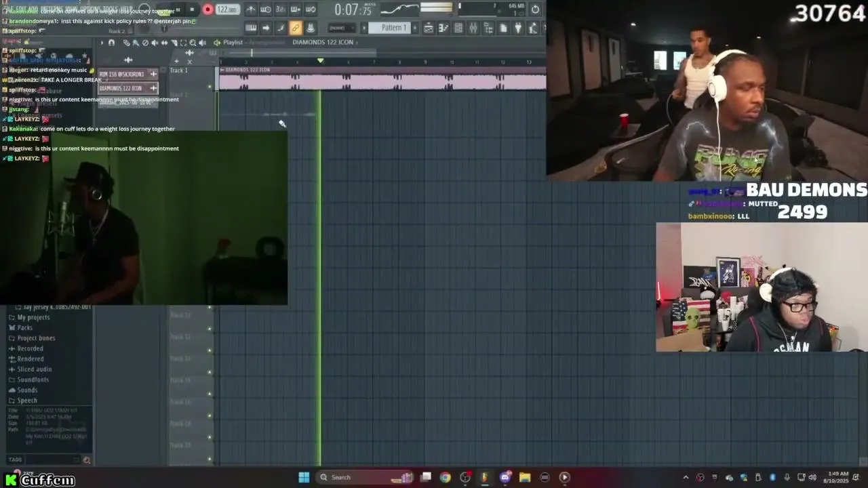This screenshot has width=868, height=488.
Task: Expand the Rendered browser folder
Action: tap(30, 359)
